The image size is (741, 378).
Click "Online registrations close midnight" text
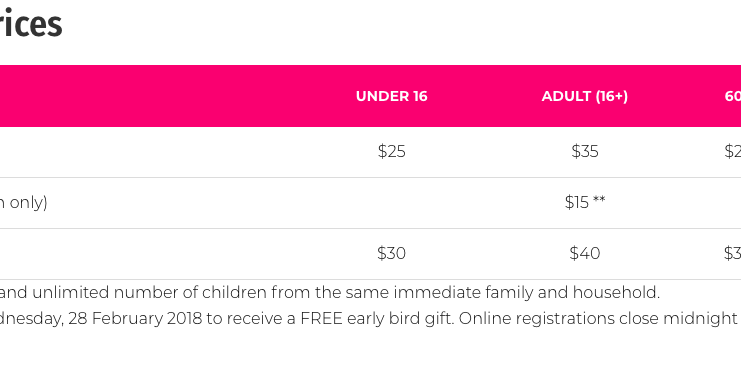coord(598,318)
